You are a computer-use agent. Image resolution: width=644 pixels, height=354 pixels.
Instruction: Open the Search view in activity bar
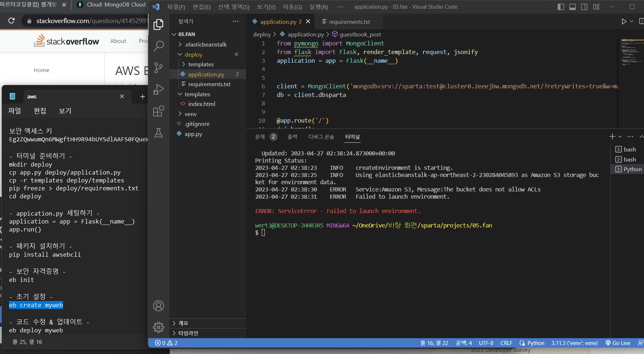pos(159,46)
